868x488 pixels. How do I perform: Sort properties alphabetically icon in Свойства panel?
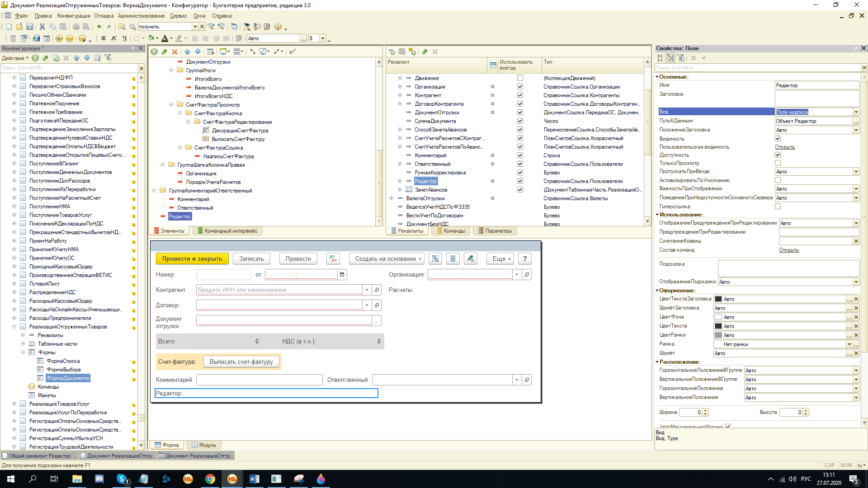[x=660, y=58]
